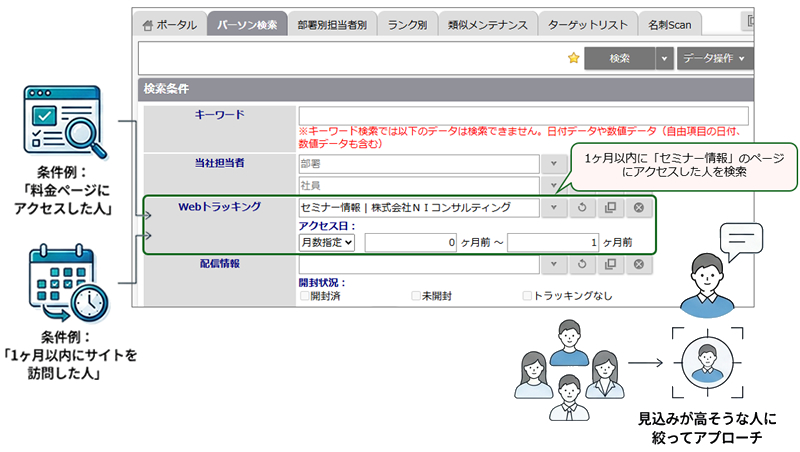Click the 当社担当者 label
This screenshot has height=452, width=800.
(x=219, y=163)
